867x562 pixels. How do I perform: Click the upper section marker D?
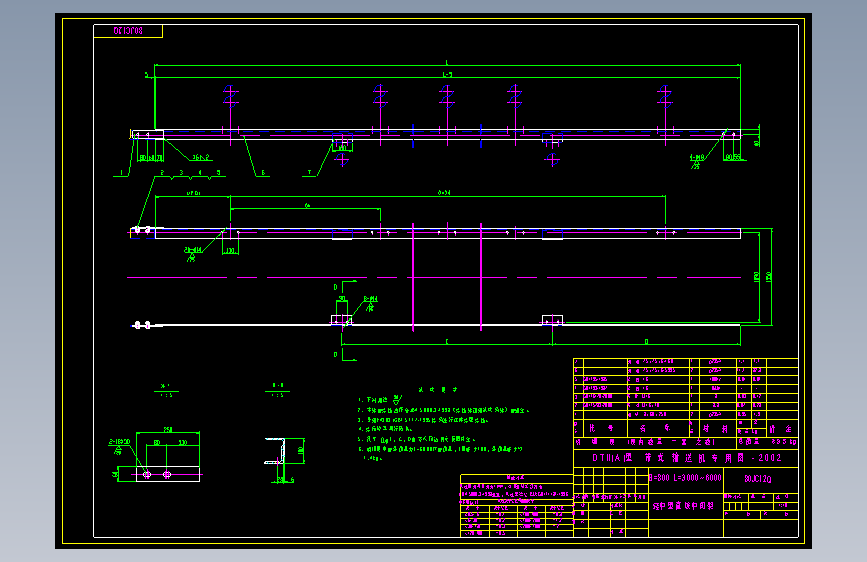tap(336, 287)
